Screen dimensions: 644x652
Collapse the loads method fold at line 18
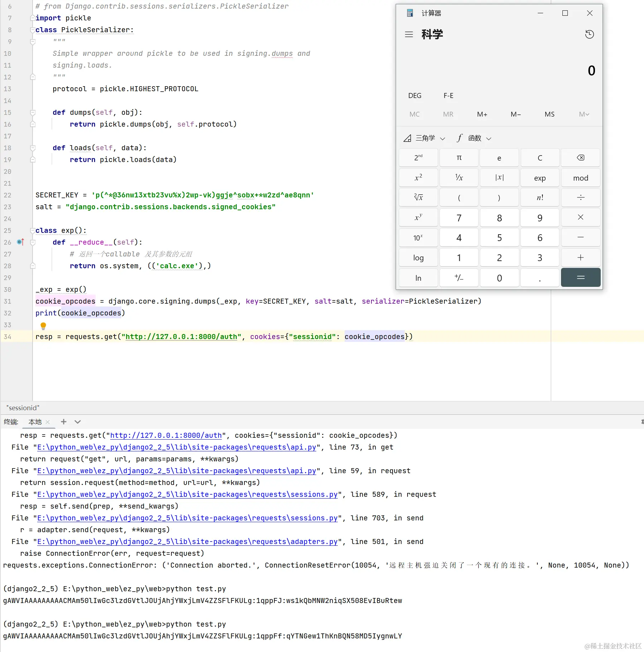pos(33,148)
